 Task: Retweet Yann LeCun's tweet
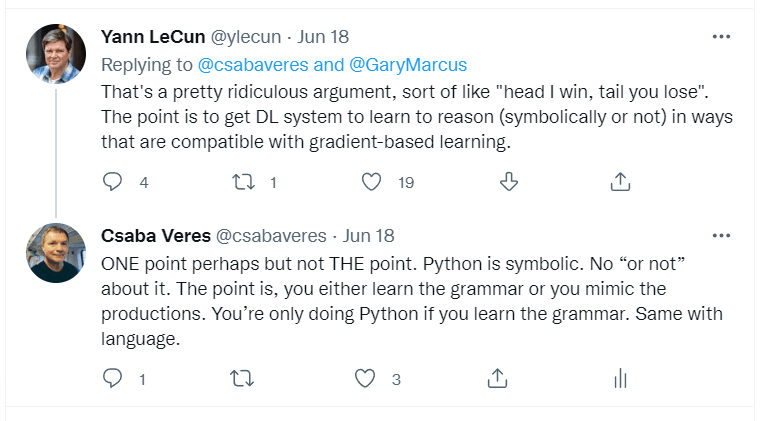click(241, 182)
